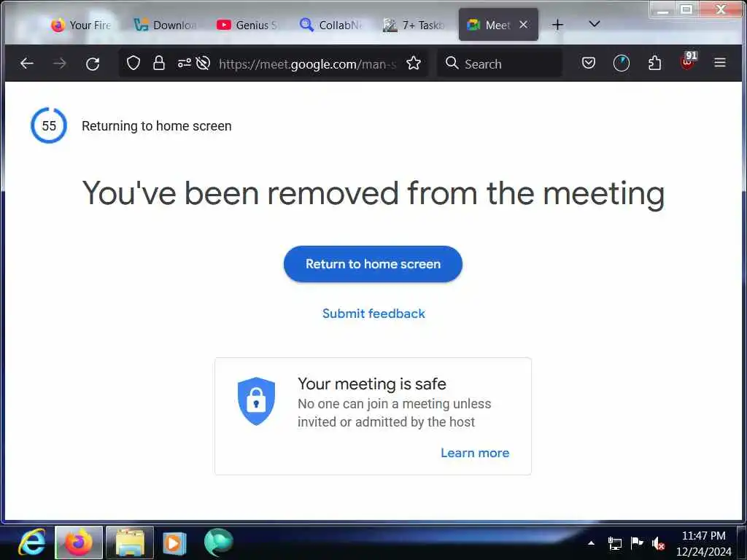The image size is (747, 560).
Task: Toggle the site permissions icon in address bar
Action: 185,63
